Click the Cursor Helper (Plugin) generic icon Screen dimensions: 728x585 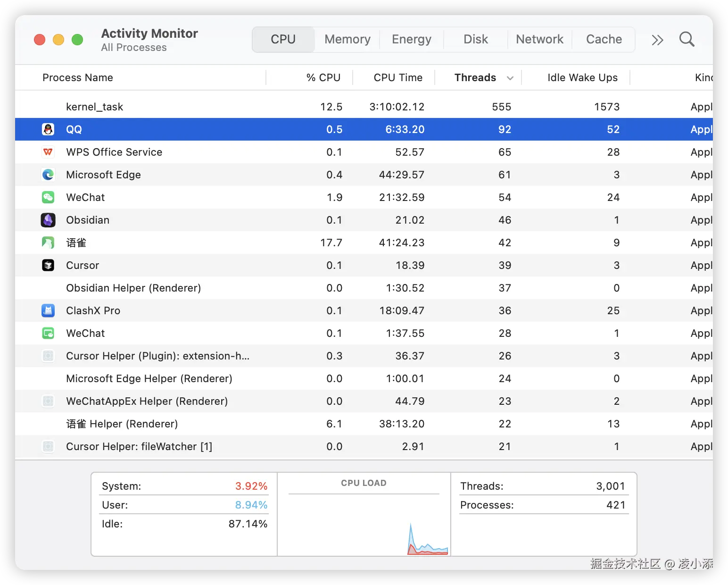coord(48,356)
